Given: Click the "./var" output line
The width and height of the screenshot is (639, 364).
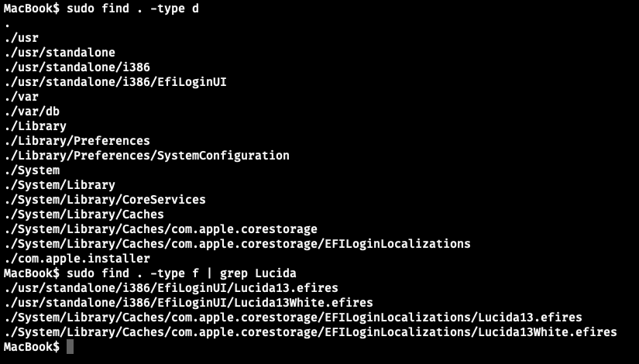Looking at the screenshot, I should coord(21,97).
